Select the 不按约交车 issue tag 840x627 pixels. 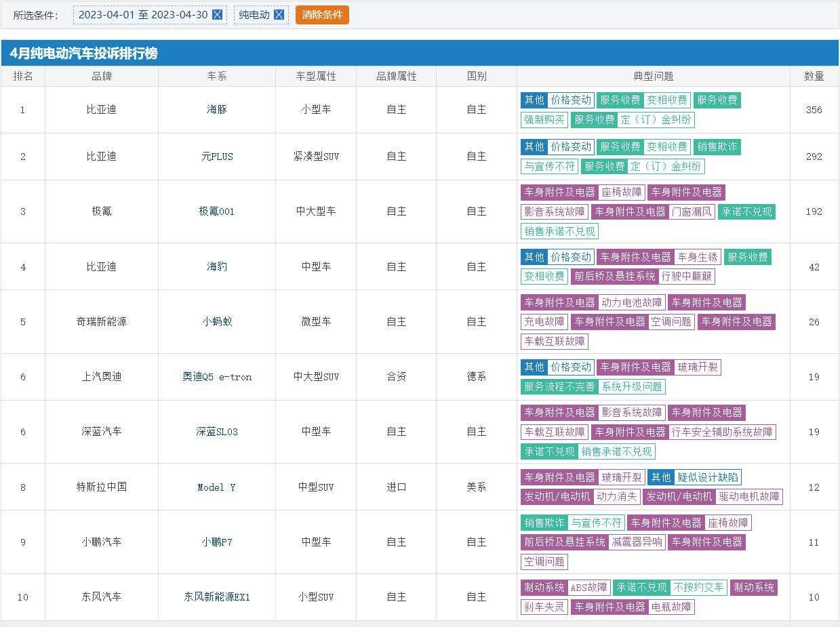click(698, 588)
